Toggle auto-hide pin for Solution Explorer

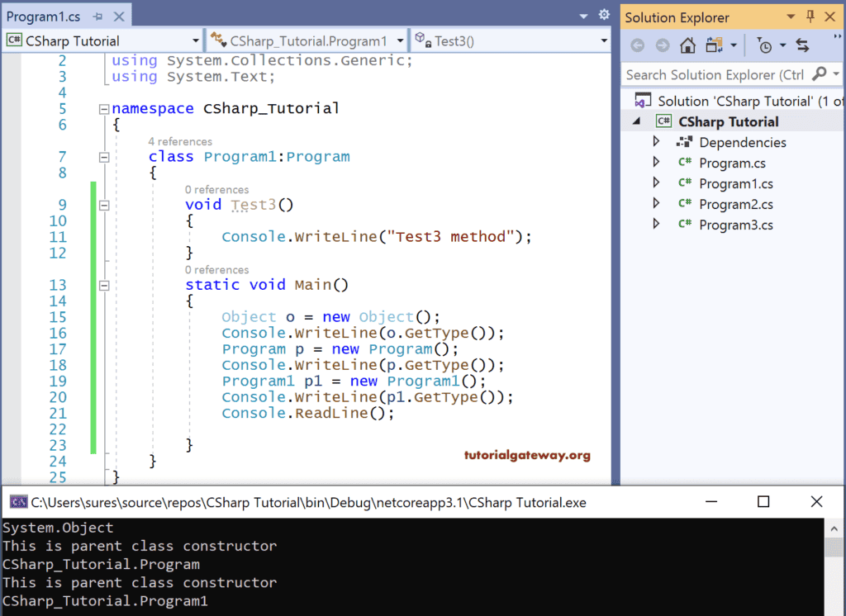(810, 17)
